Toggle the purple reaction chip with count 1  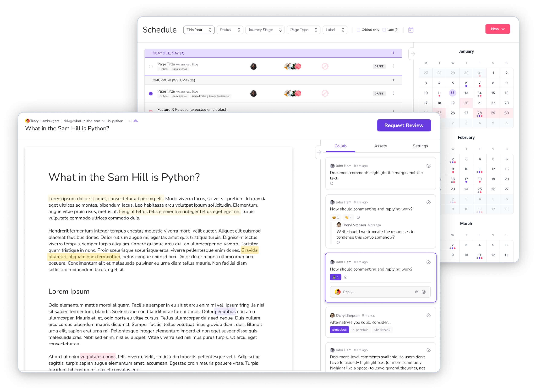point(335,277)
